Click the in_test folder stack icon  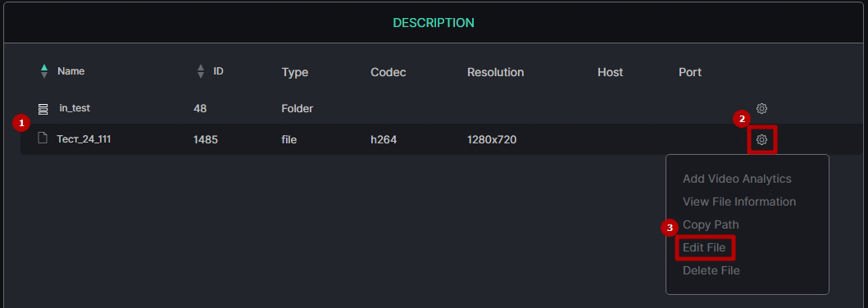[x=43, y=109]
